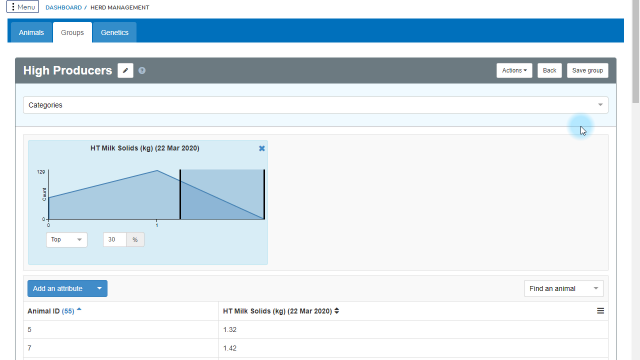The width and height of the screenshot is (640, 360).
Task: Sort by HT Milk Solids column
Action: (x=281, y=311)
